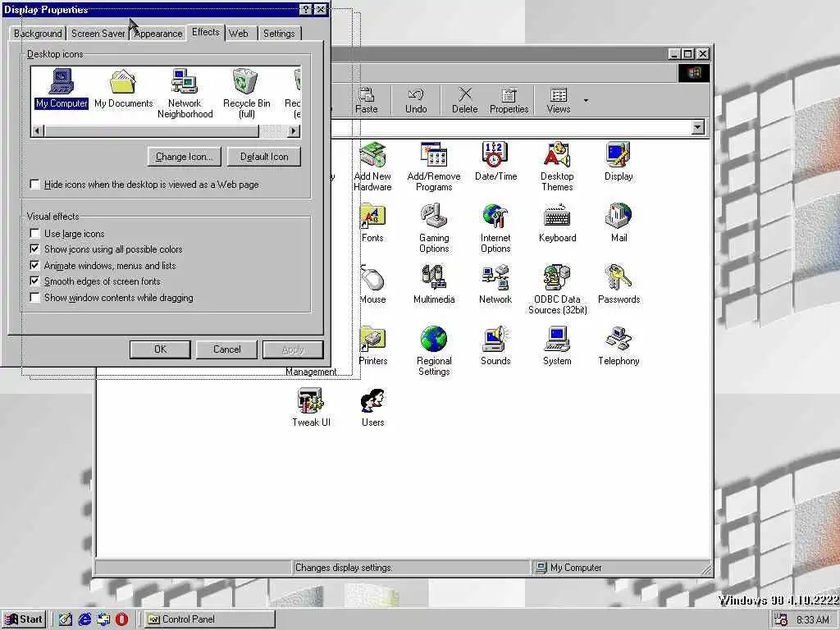Click the icon list horizontal scrollbar thumb

[x=151, y=130]
